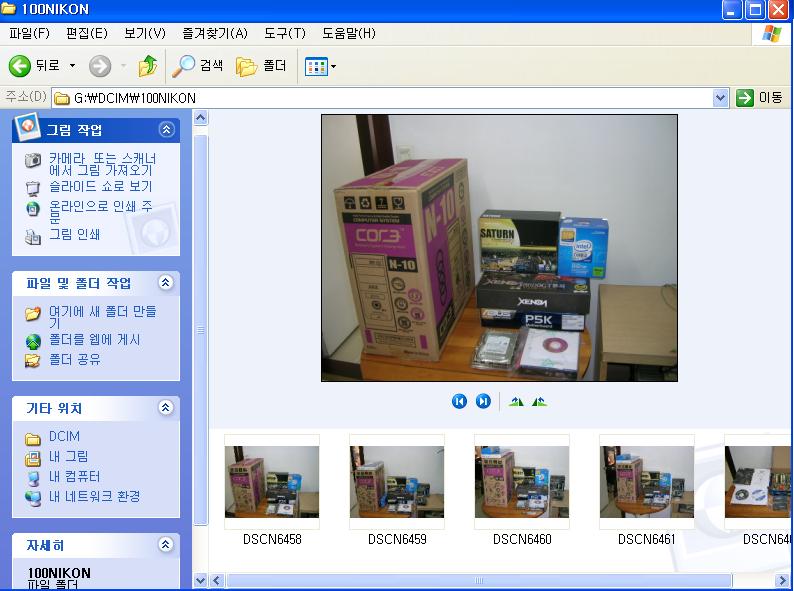Expand the address bar dropdown
This screenshot has width=794, height=591.
coord(720,98)
